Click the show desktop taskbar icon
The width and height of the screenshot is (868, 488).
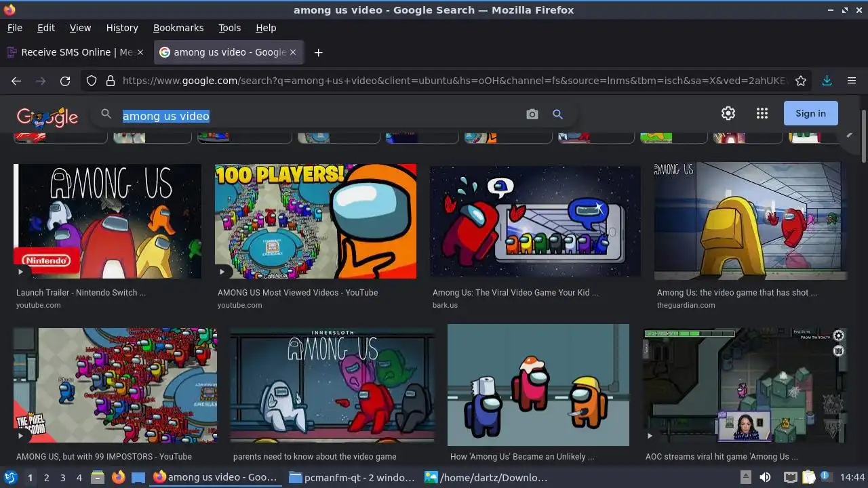pos(138,478)
